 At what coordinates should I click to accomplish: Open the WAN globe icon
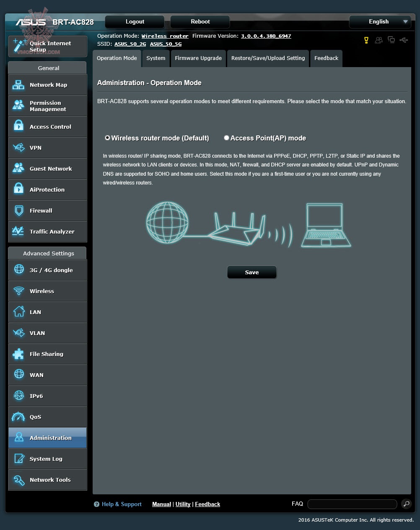coord(19,374)
